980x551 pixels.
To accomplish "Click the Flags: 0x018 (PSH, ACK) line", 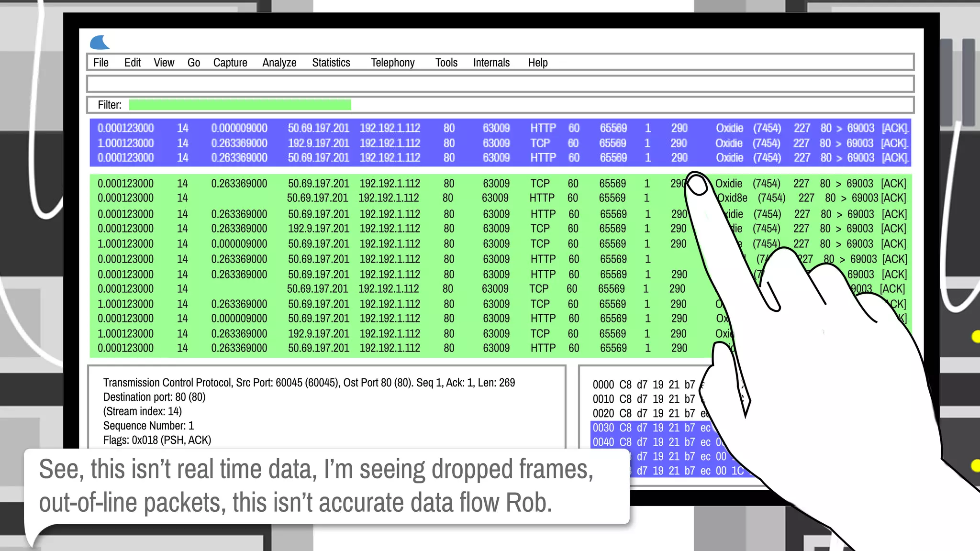I will 157,440.
